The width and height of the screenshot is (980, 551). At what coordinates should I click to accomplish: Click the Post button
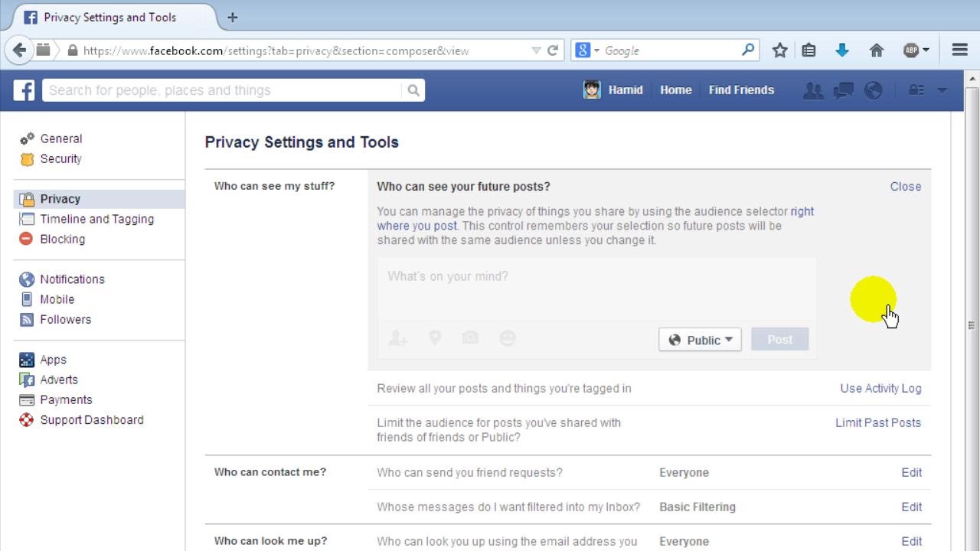(x=779, y=340)
